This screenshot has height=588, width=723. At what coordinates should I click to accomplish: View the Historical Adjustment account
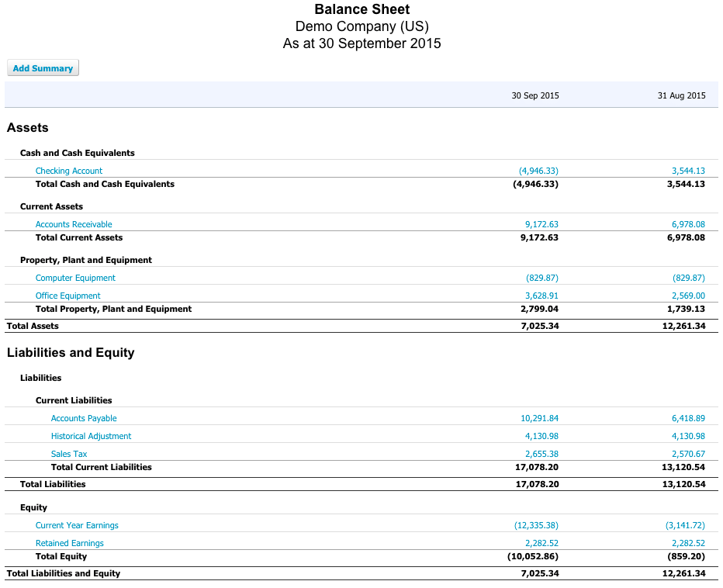[91, 436]
